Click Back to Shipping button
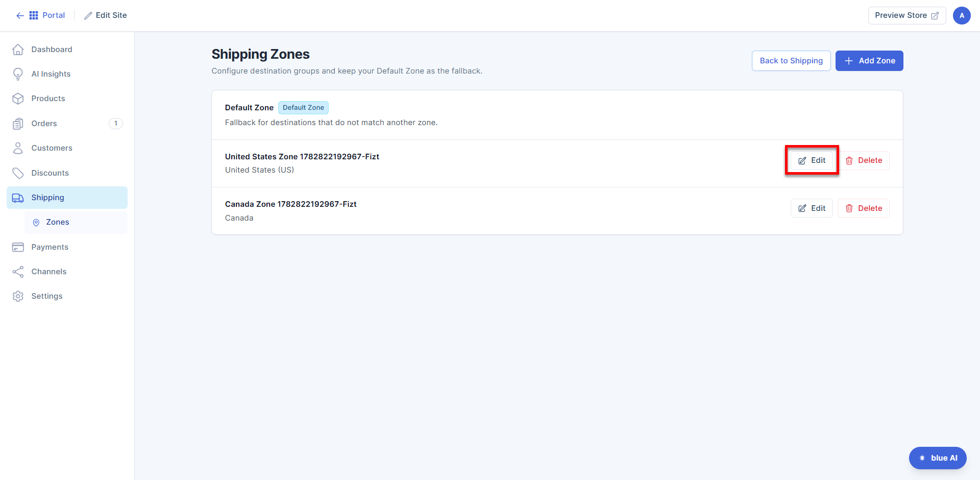Viewport: 980px width, 480px height. (791, 61)
